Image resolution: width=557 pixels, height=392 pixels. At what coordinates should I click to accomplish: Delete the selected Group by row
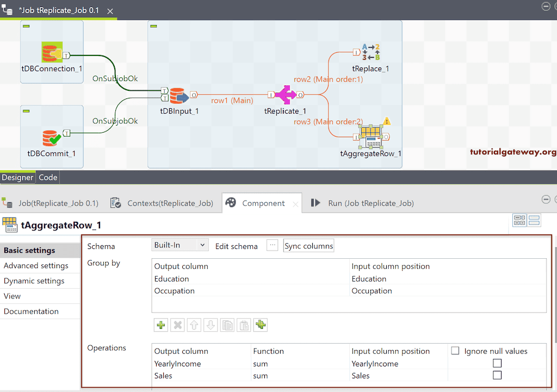click(x=177, y=325)
